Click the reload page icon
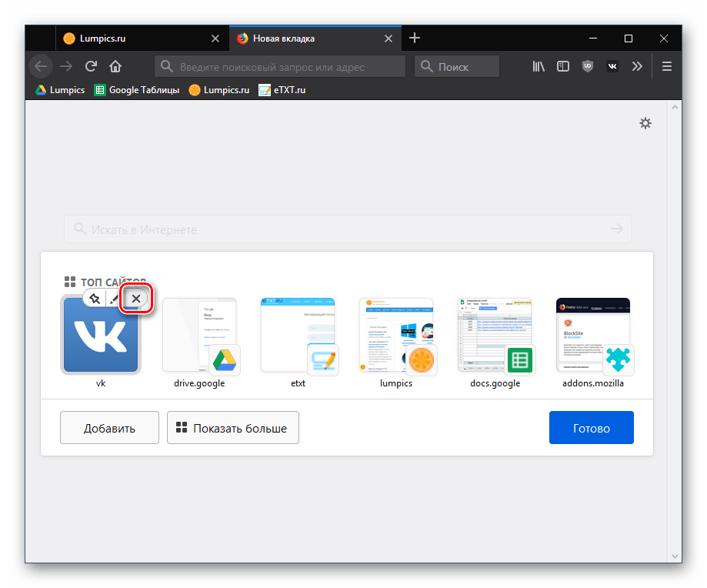The height and width of the screenshot is (588, 707). [x=91, y=66]
